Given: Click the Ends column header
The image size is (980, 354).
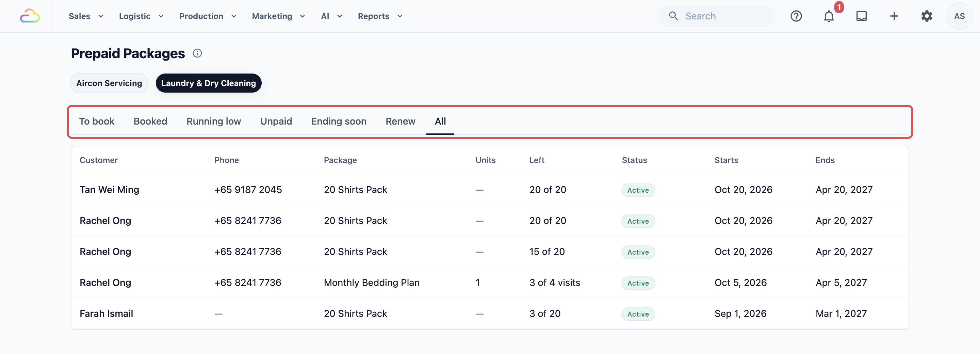Looking at the screenshot, I should (825, 160).
